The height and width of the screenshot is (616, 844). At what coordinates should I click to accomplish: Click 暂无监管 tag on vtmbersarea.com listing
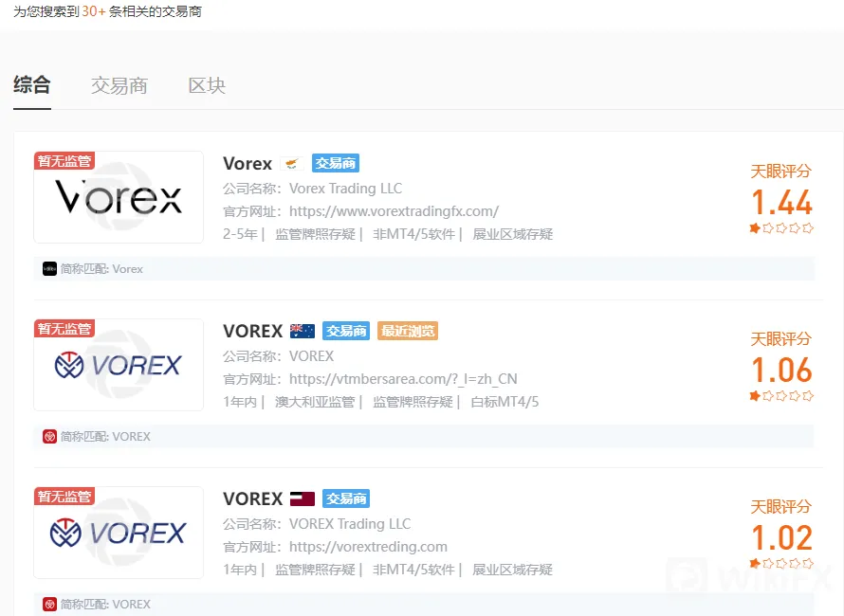click(64, 329)
